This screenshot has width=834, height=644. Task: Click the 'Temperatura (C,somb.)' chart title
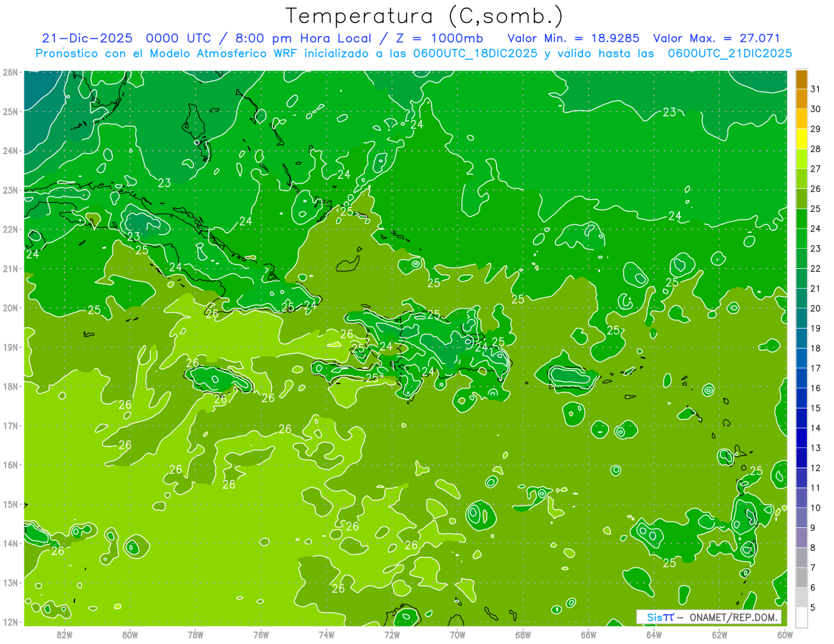424,16
